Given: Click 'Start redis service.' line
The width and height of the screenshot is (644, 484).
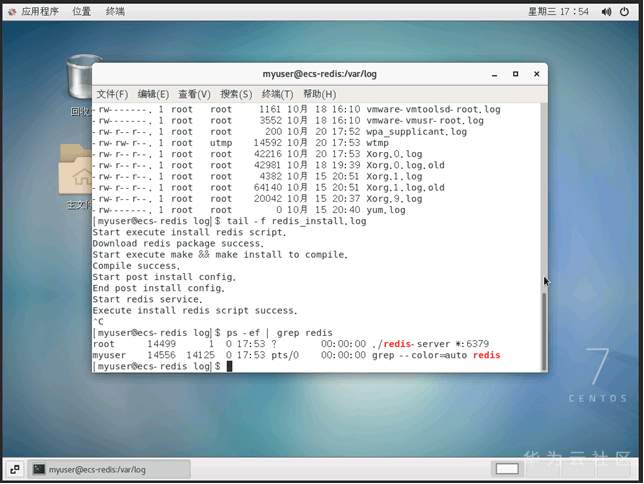Looking at the screenshot, I should pos(147,300).
